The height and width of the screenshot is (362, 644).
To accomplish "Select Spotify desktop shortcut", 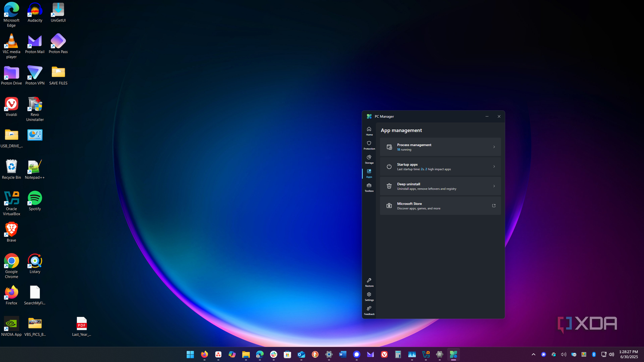I will point(35,201).
